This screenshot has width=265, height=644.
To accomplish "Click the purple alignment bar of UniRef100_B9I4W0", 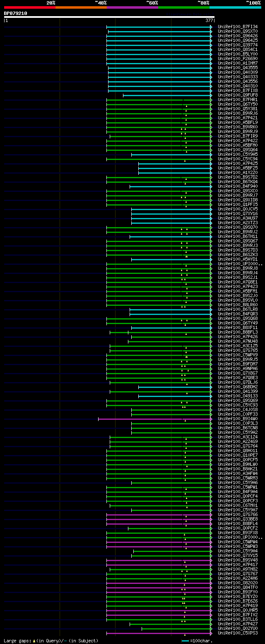I will pyautogui.click(x=155, y=419).
